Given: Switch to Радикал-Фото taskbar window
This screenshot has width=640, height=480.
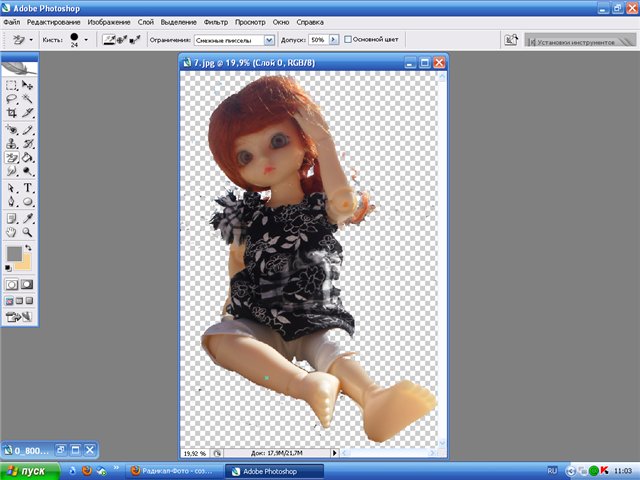Looking at the screenshot, I should click(x=170, y=470).
